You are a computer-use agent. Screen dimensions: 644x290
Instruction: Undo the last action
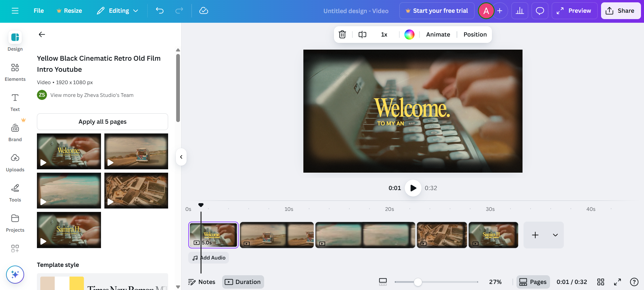[x=160, y=11]
